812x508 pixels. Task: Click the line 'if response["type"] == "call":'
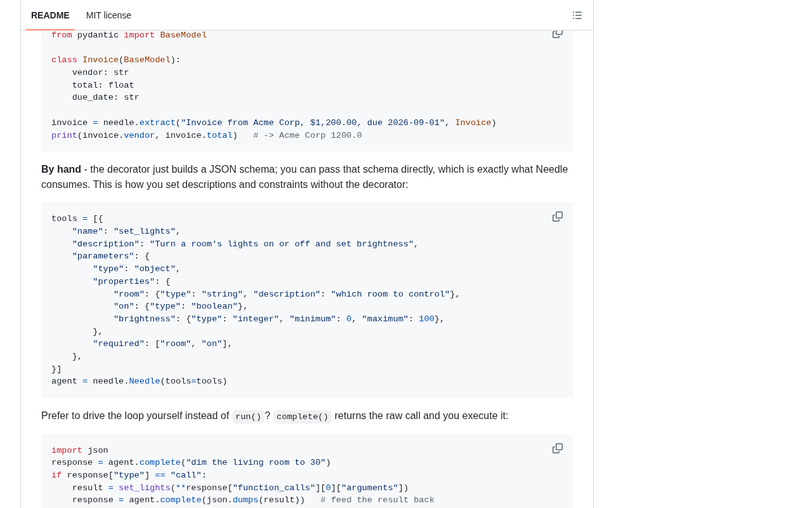click(129, 475)
